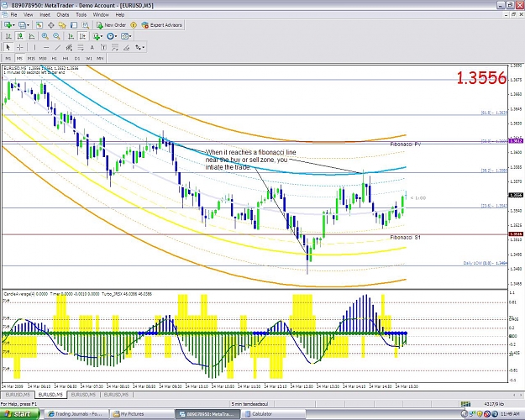Image resolution: width=525 pixels, height=420 pixels.
Task: Click the 'Fibonacci PV' chart label
Action: pyautogui.click(x=406, y=144)
